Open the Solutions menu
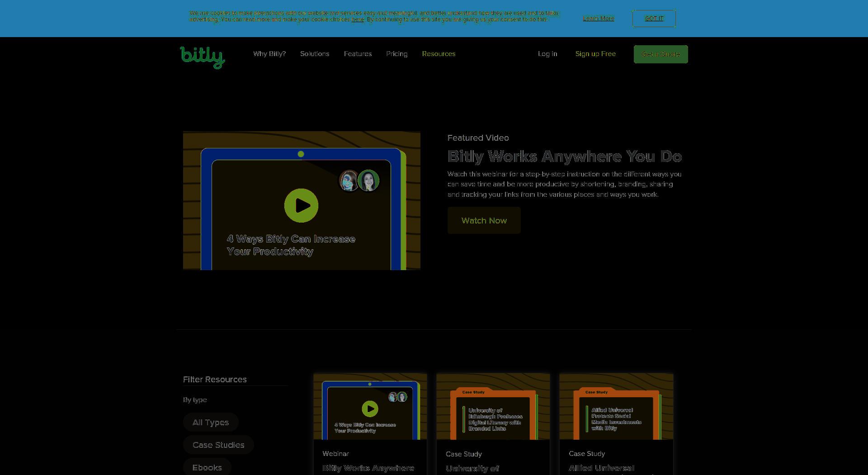Viewport: 868px width, 475px height. [315, 54]
